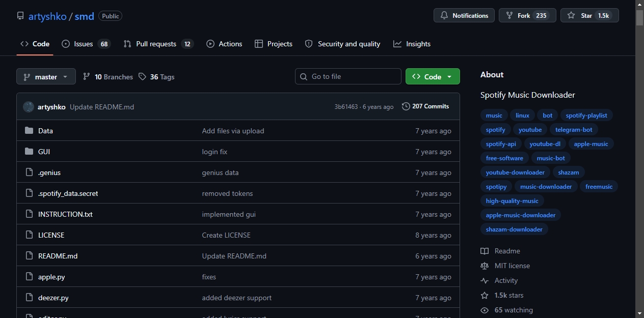Click the repository icon beside artyshko

click(20, 16)
